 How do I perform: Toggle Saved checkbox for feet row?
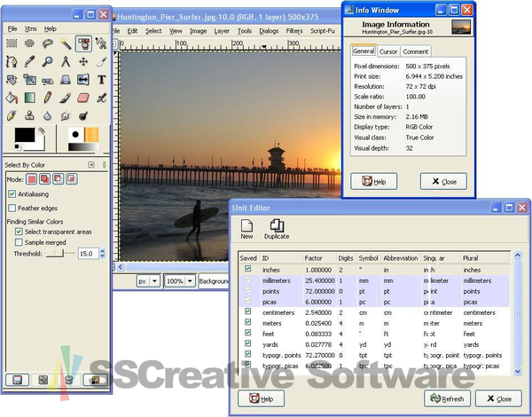click(x=248, y=333)
